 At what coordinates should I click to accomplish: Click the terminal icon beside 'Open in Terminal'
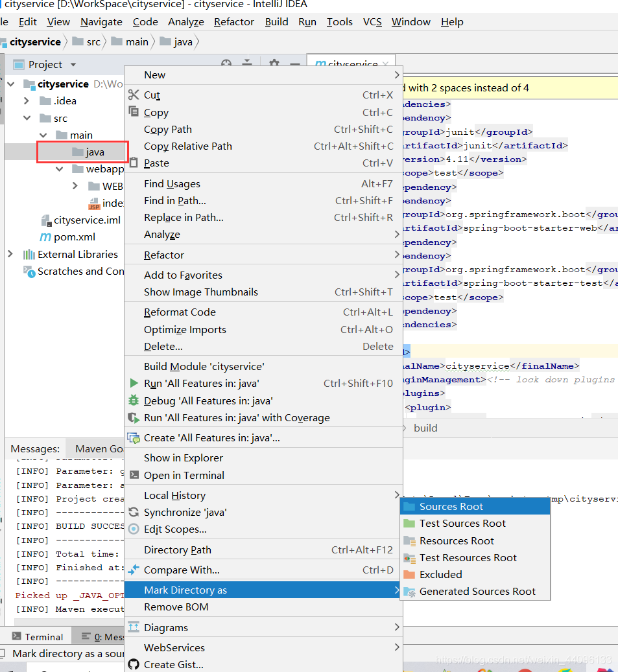point(134,475)
